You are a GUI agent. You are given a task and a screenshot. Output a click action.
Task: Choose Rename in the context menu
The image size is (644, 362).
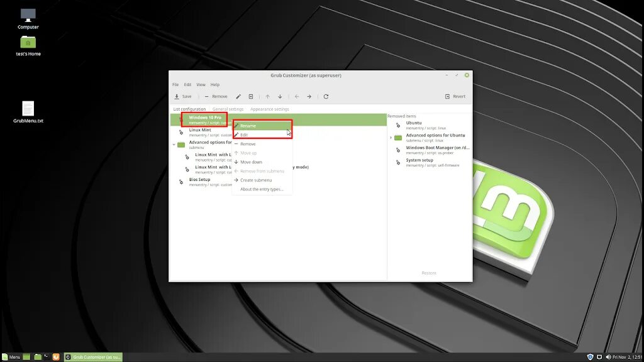point(262,126)
